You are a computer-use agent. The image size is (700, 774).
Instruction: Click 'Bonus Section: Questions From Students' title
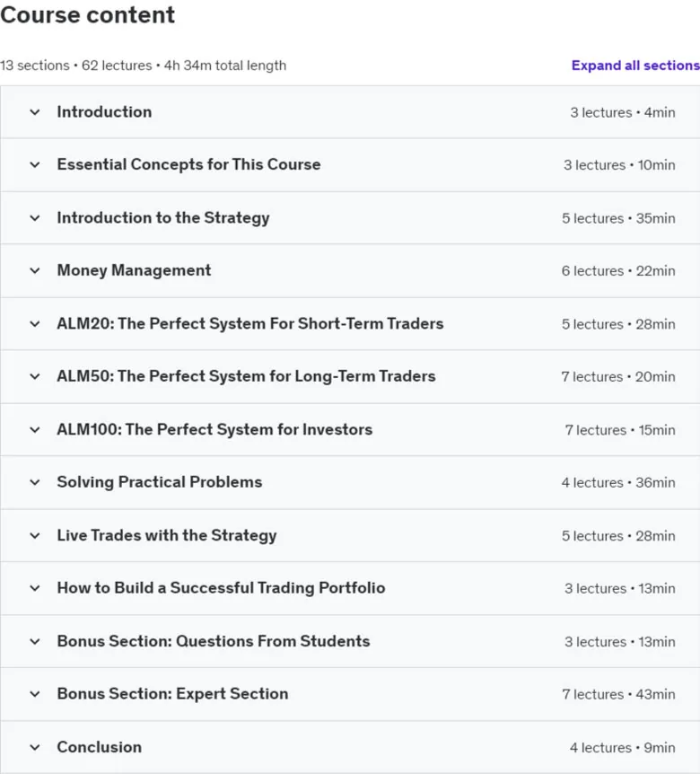(213, 641)
